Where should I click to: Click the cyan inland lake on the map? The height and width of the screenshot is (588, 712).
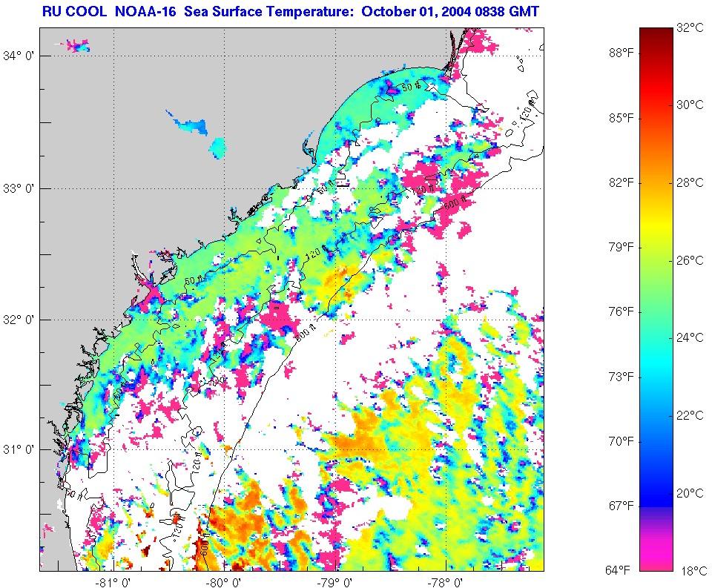tap(217, 148)
